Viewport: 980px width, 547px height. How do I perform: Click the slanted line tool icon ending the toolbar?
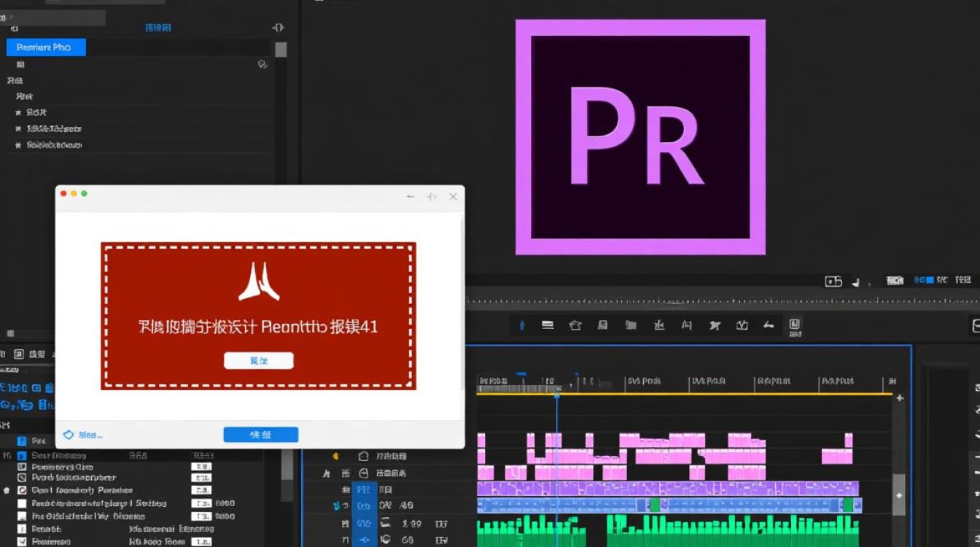click(768, 325)
